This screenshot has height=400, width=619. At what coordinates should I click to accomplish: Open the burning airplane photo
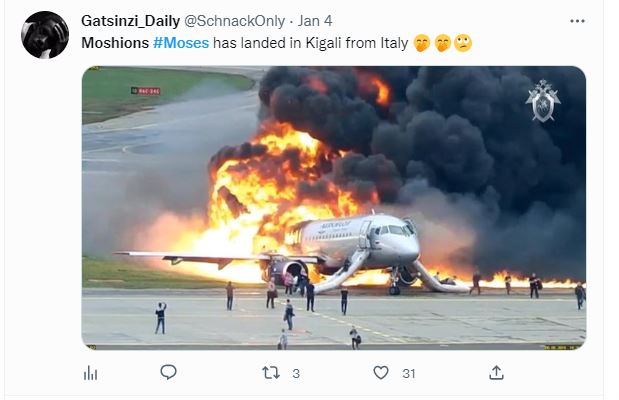coord(333,208)
